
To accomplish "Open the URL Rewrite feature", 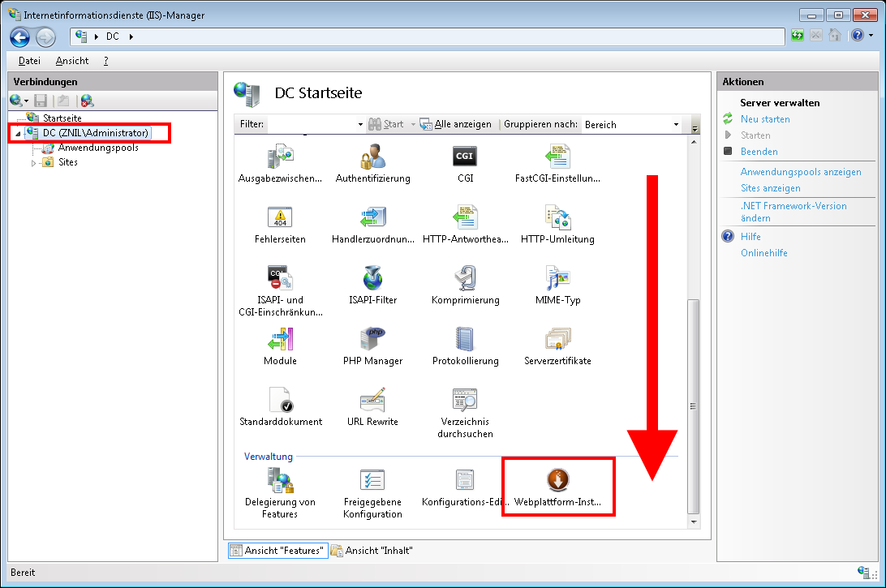I will coord(372,400).
